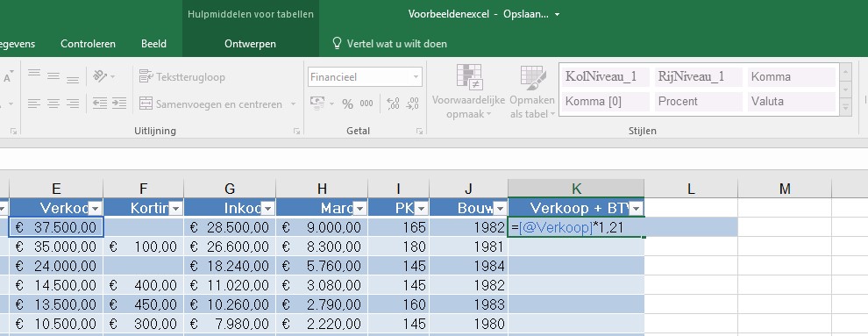This screenshot has width=868, height=336.
Task: Click the decrease indent icon
Action: (100, 104)
